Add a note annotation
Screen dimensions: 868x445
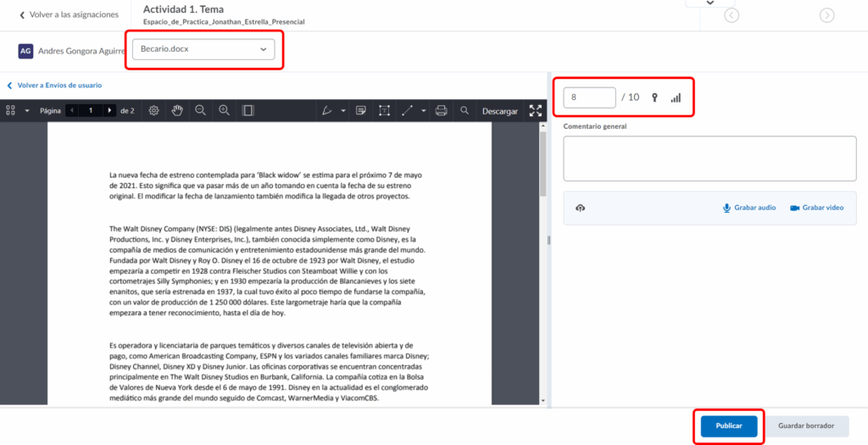[360, 110]
